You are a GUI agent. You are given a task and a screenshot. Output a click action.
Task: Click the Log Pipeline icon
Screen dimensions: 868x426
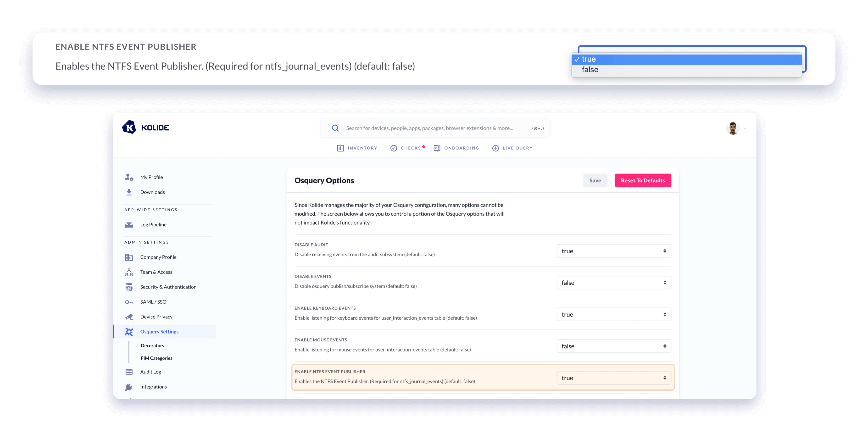tap(129, 225)
